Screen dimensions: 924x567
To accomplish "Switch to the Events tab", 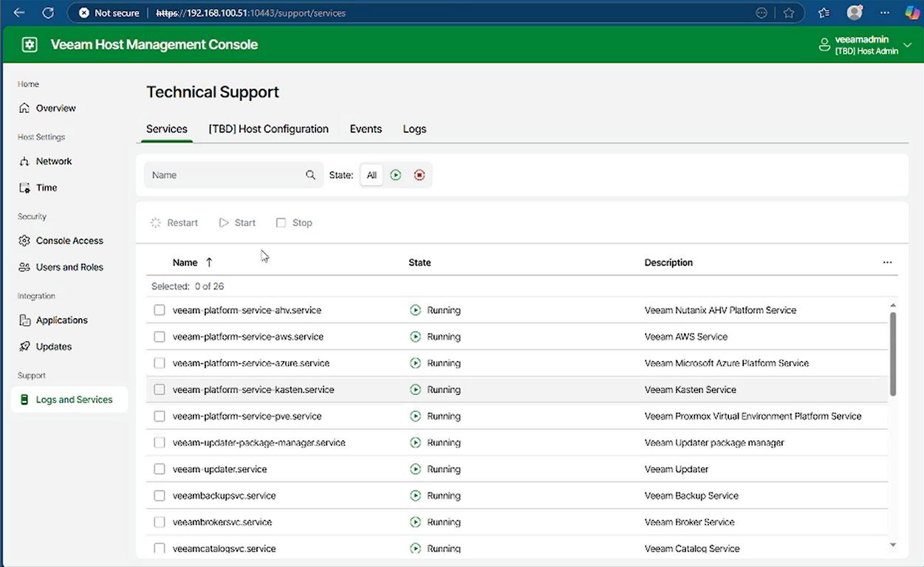I will (366, 129).
